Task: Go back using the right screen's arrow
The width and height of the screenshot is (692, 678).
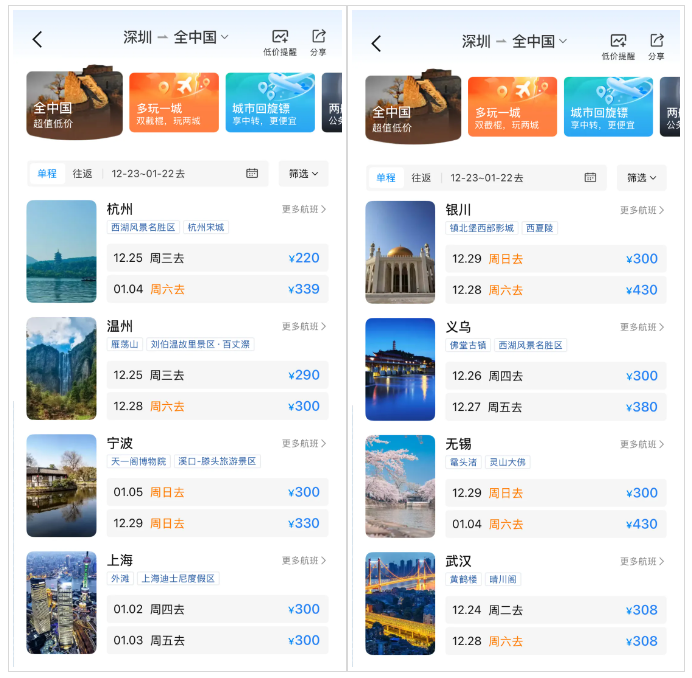Action: tap(376, 43)
